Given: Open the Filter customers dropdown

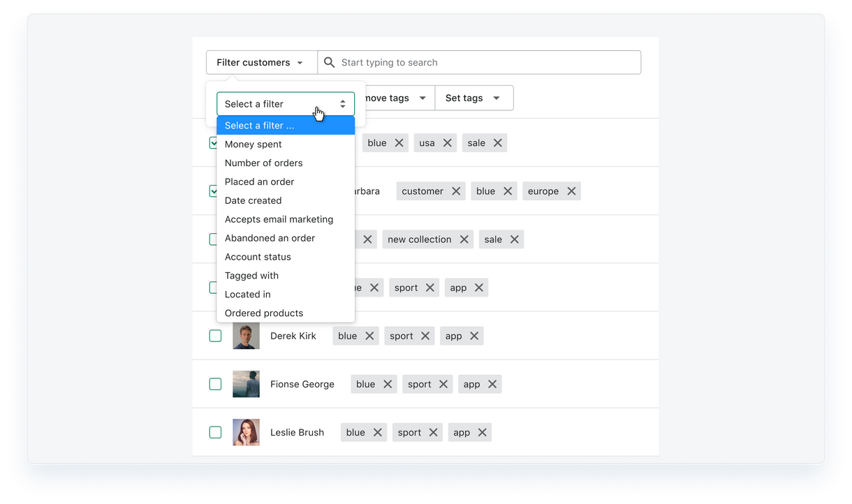Looking at the screenshot, I should click(260, 63).
